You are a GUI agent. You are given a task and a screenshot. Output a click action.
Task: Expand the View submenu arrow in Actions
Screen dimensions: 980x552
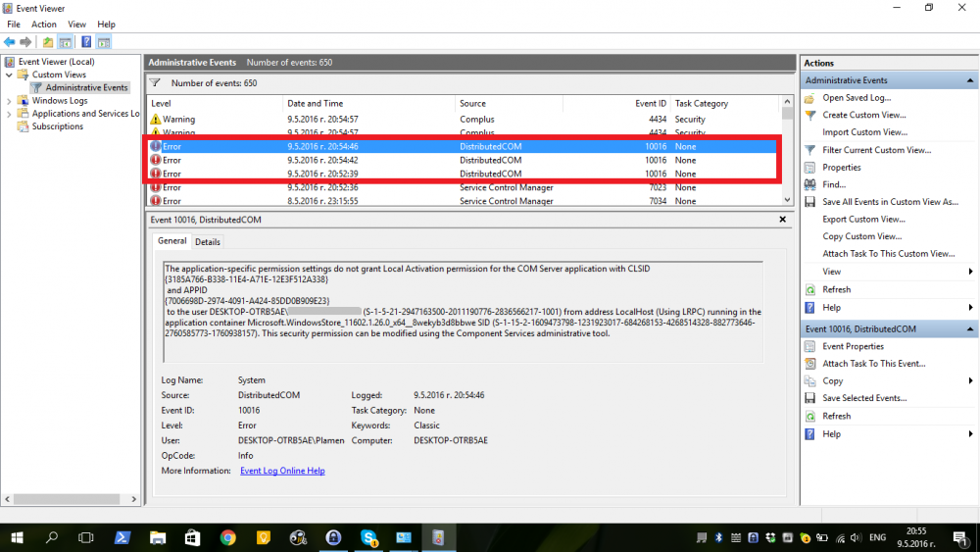970,272
